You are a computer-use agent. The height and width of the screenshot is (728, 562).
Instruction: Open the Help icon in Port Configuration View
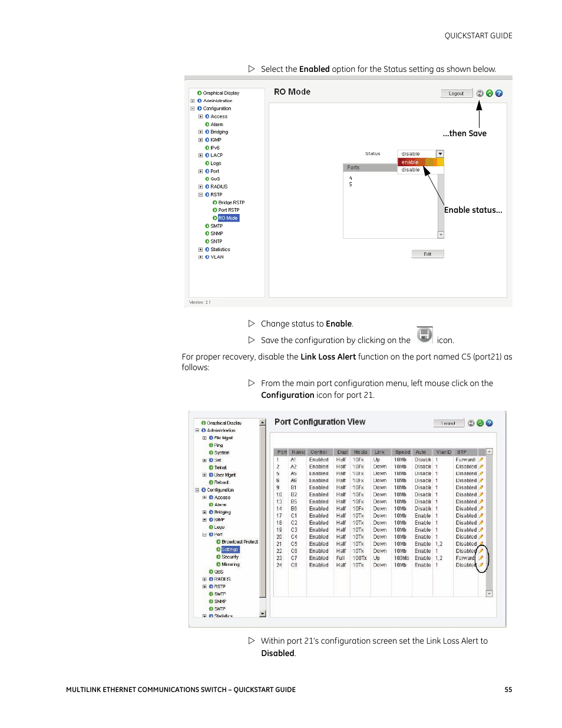coord(490,423)
